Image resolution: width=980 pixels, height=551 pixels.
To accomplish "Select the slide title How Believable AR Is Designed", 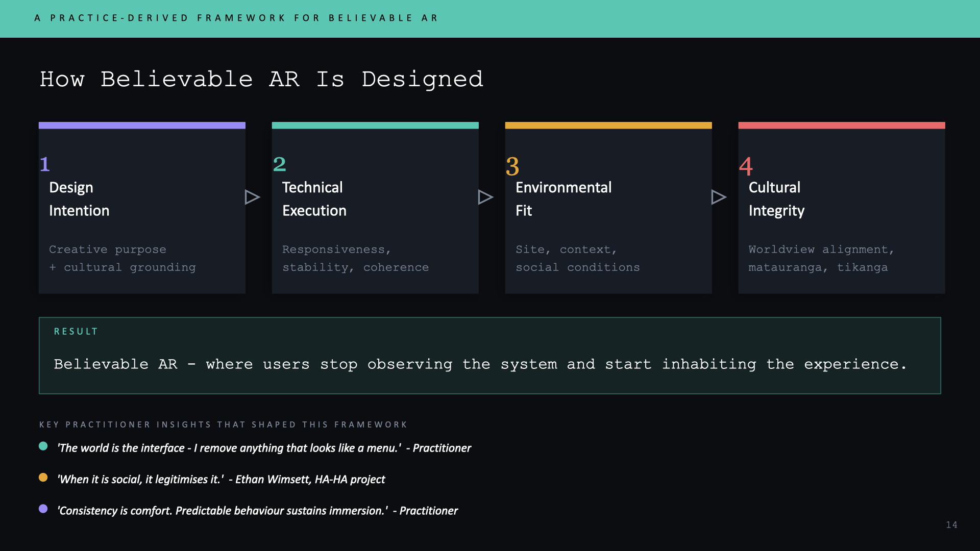I will click(x=261, y=80).
